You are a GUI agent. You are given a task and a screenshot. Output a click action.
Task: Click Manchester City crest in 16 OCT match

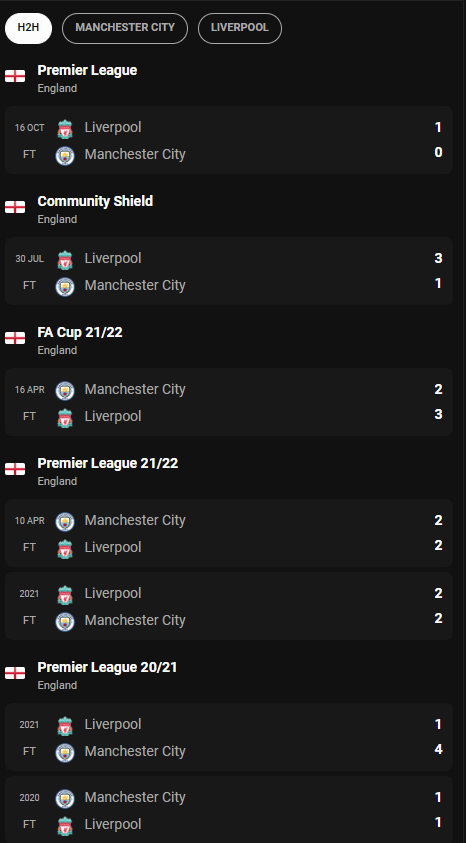(65, 156)
